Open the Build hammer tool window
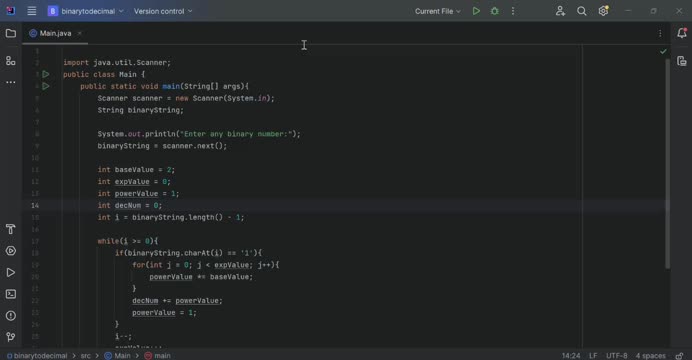Image resolution: width=692 pixels, height=360 pixels. pyautogui.click(x=11, y=229)
